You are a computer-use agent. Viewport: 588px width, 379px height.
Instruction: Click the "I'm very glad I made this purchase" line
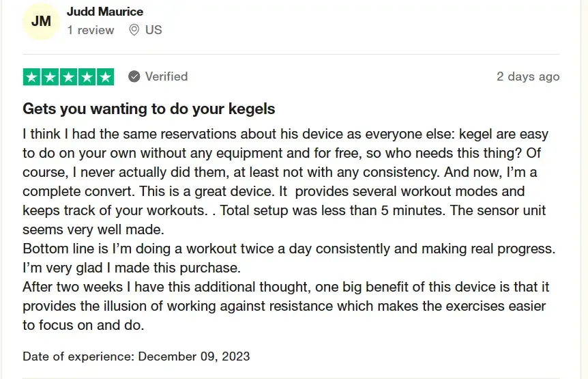[132, 268]
